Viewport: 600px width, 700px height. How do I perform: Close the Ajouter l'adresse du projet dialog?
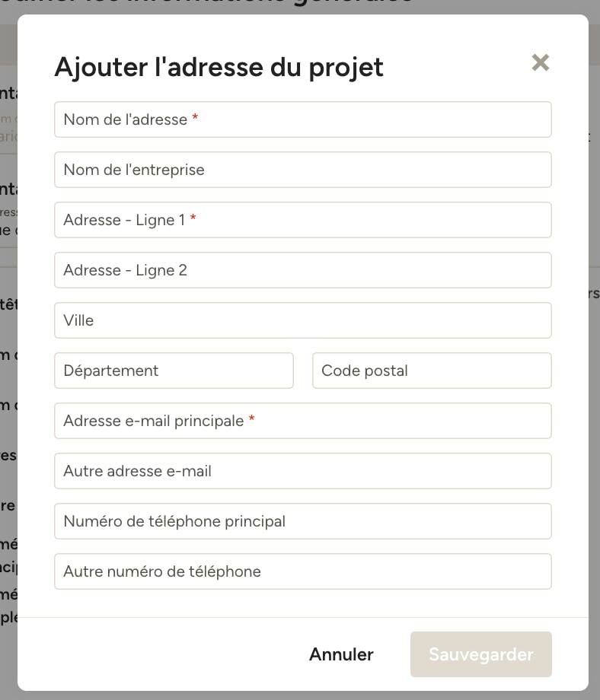click(x=540, y=62)
